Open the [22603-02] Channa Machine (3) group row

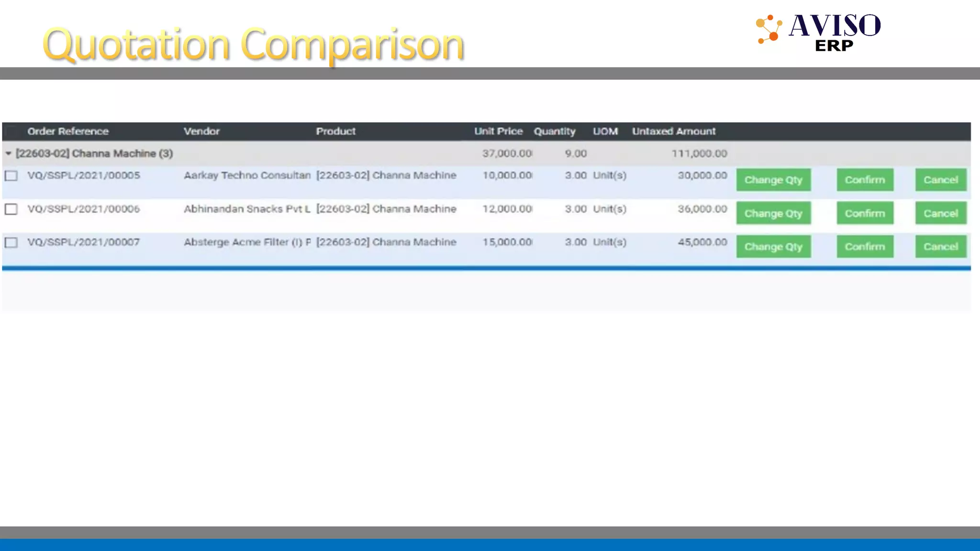94,154
